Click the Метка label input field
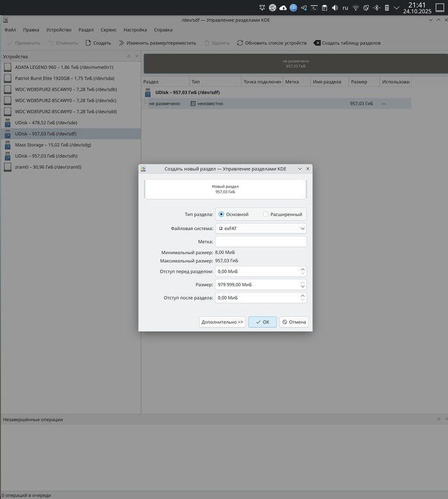448x499 pixels. click(x=260, y=241)
